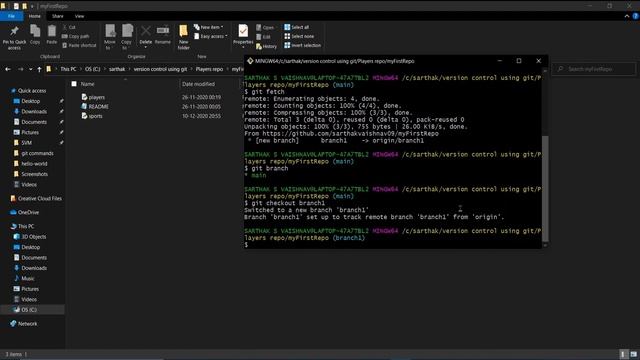Go up one folder level
Image resolution: width=640 pixels, height=360 pixels.
point(39,69)
